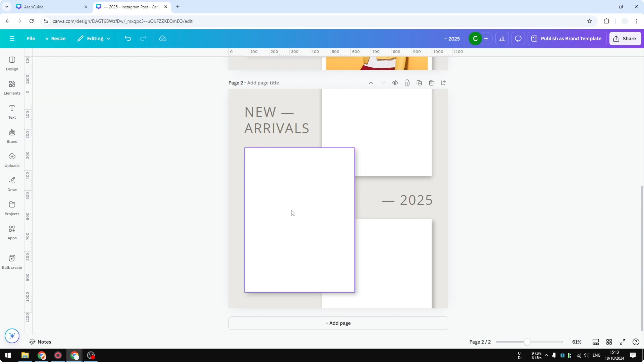Screen dimensions: 644x362
Task: Duplicate Page 2 using the copy icon
Action: [x=419, y=82]
